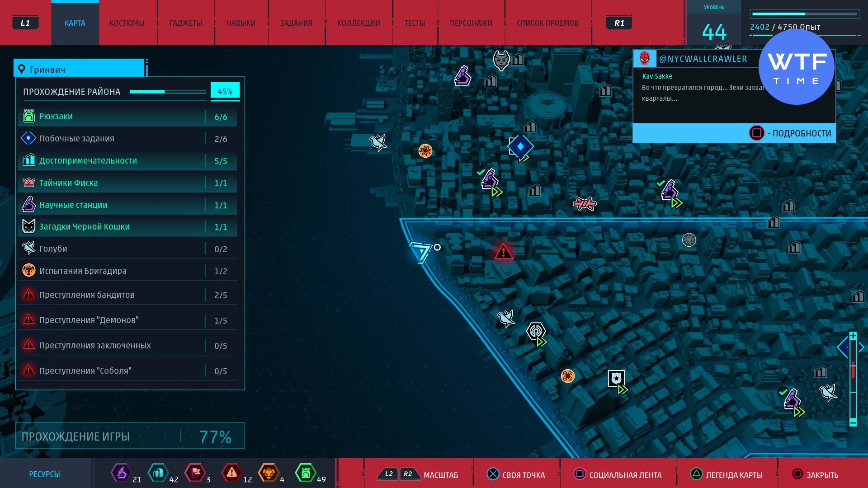Click the police badge outpost map icon
This screenshot has height=488, width=868.
coord(616,379)
